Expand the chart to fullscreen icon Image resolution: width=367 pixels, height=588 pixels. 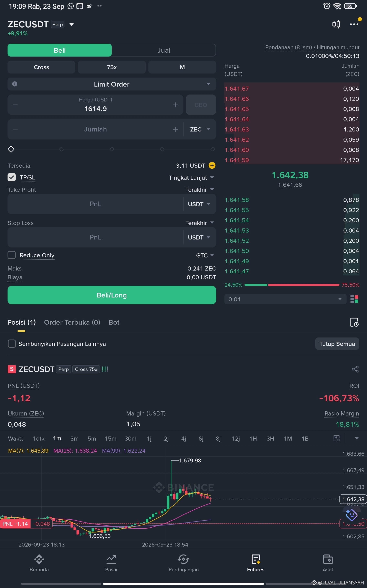tap(336, 438)
